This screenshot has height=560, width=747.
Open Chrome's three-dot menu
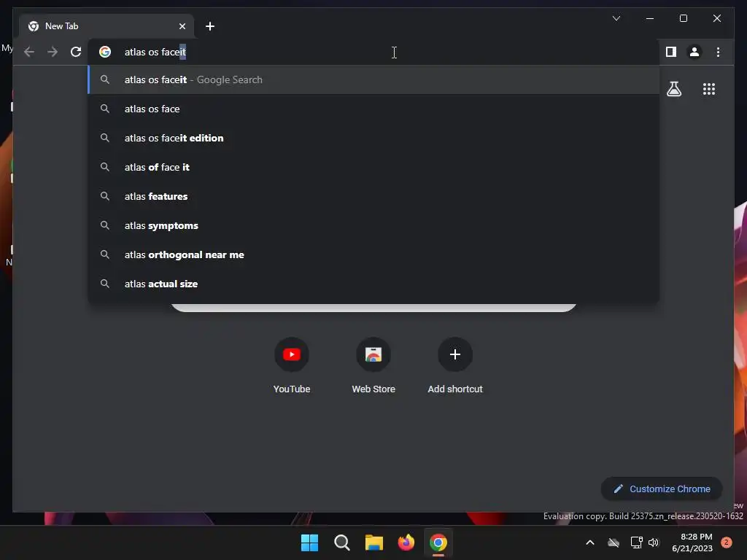point(718,52)
